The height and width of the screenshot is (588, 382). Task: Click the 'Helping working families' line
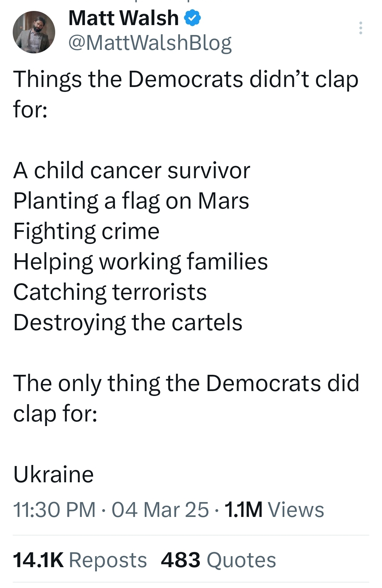pyautogui.click(x=140, y=262)
